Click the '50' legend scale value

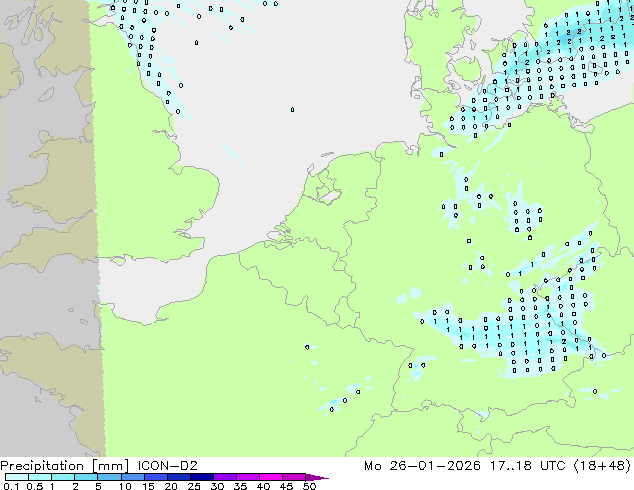pos(309,486)
